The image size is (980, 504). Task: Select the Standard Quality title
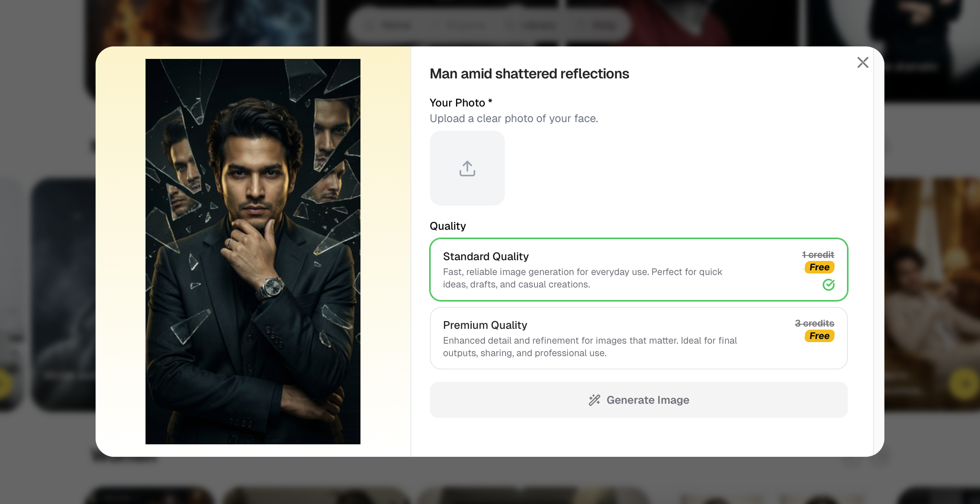point(486,256)
